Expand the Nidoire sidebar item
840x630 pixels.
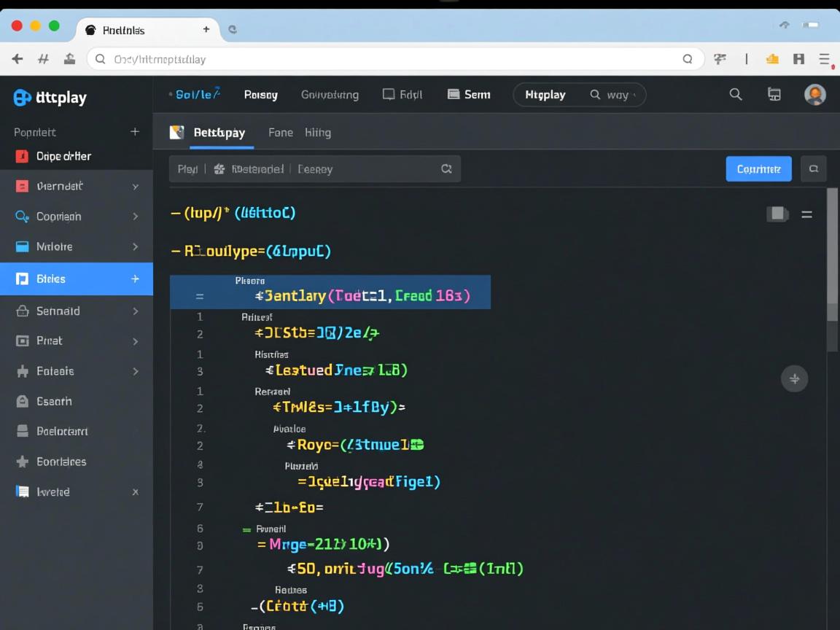[135, 246]
